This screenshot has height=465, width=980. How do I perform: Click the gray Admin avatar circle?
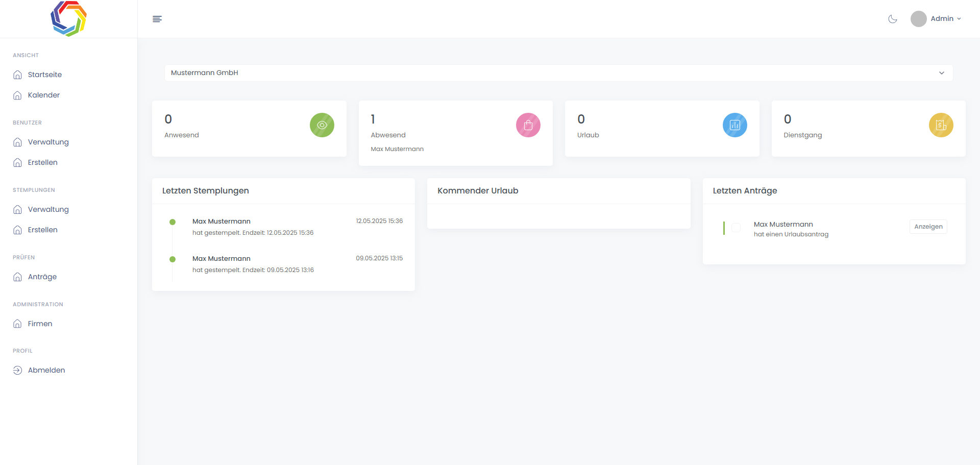(919, 19)
